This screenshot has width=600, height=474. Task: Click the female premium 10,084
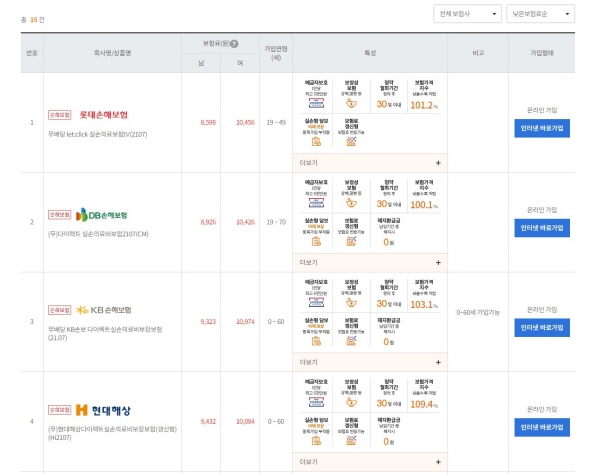[245, 422]
